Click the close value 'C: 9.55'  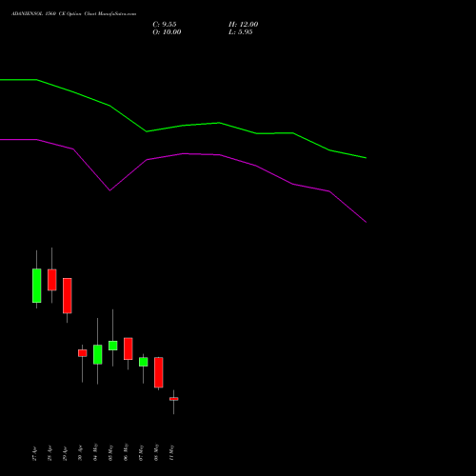pyautogui.click(x=165, y=25)
